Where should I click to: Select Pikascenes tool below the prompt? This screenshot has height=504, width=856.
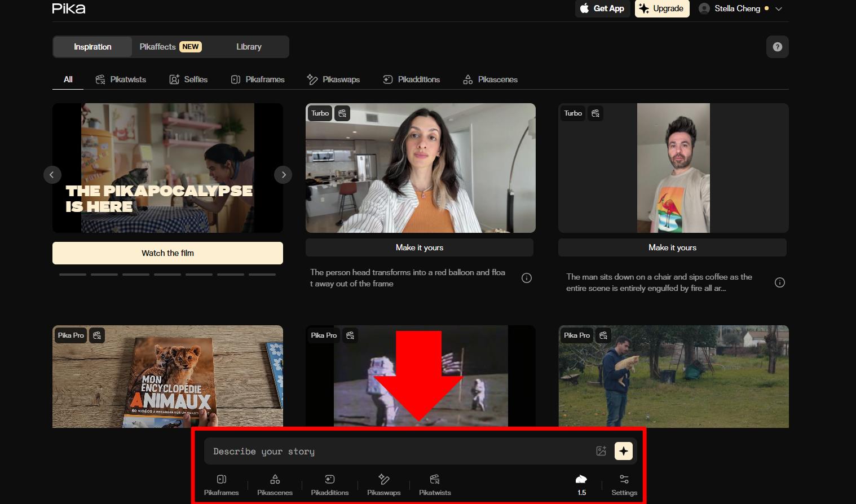point(275,485)
